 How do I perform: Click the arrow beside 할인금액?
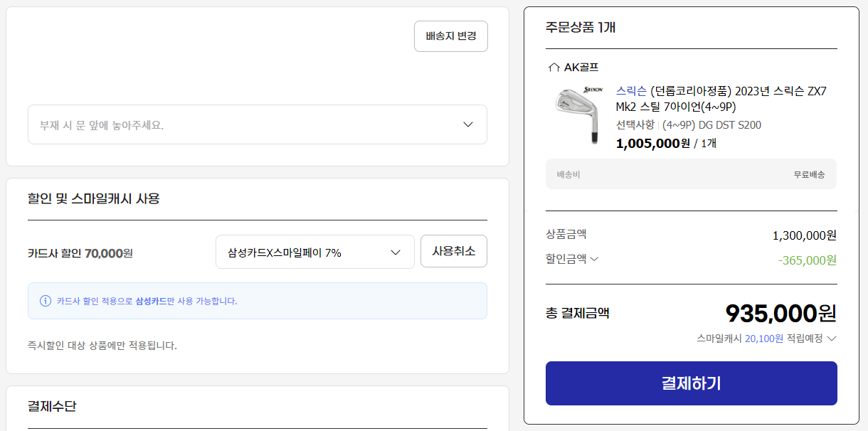594,260
